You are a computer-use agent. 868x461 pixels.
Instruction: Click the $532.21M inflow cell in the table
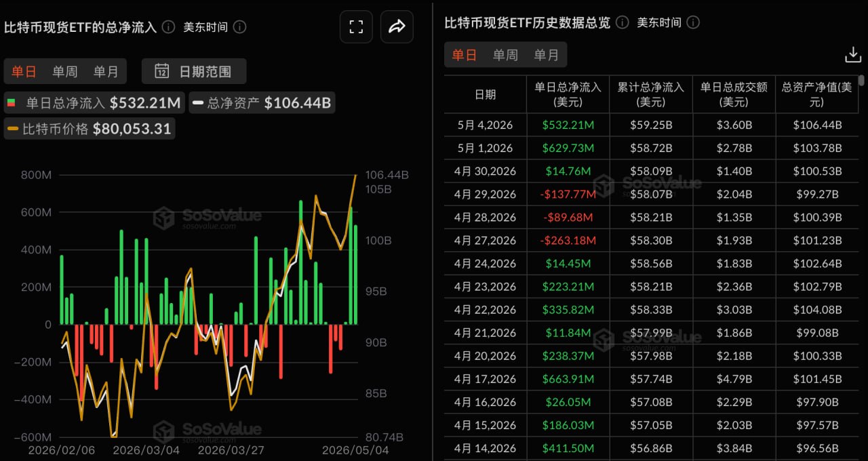point(568,125)
